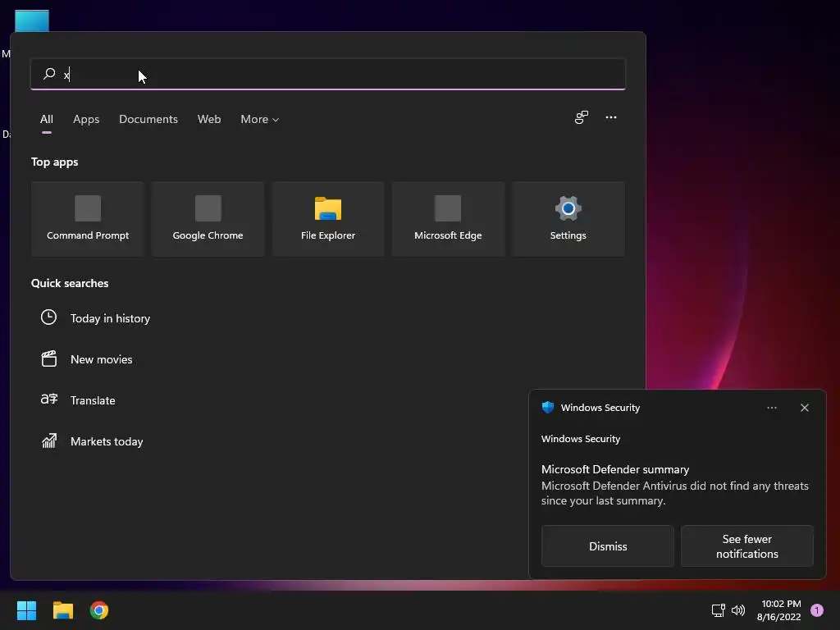Viewport: 840px width, 630px height.
Task: Search New movies quick search
Action: tap(101, 359)
